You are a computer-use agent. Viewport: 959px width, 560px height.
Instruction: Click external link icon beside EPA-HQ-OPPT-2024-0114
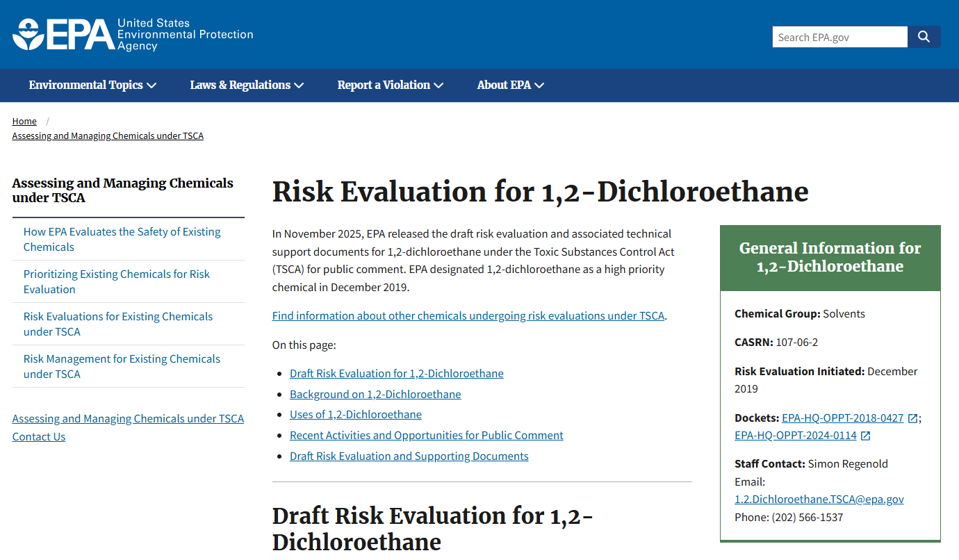[x=865, y=436]
